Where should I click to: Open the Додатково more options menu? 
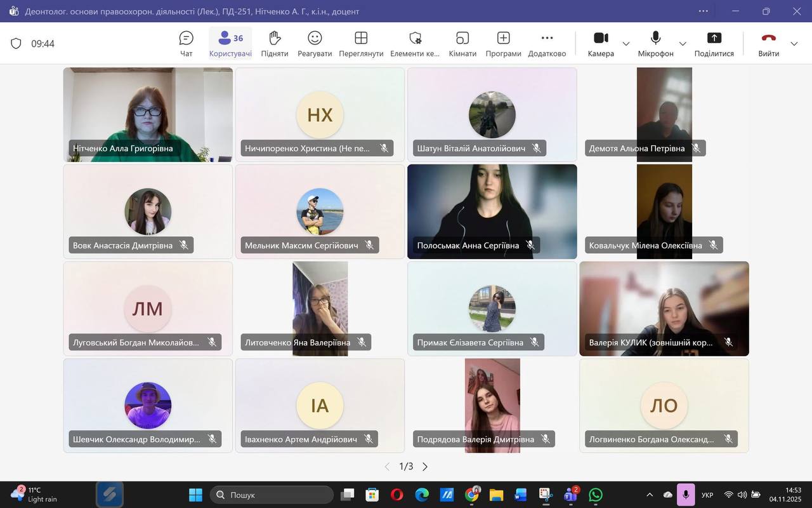(547, 43)
